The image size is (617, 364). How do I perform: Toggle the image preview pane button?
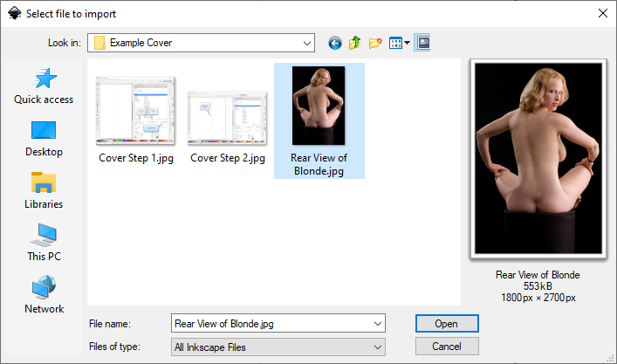(422, 43)
